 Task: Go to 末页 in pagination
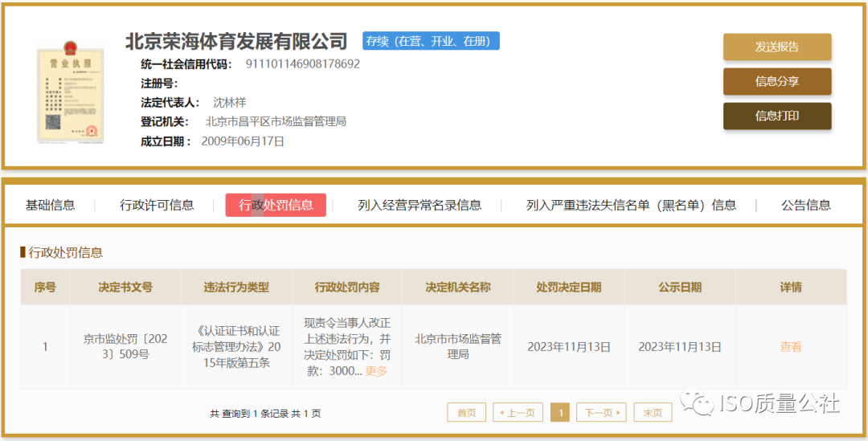[x=653, y=412]
